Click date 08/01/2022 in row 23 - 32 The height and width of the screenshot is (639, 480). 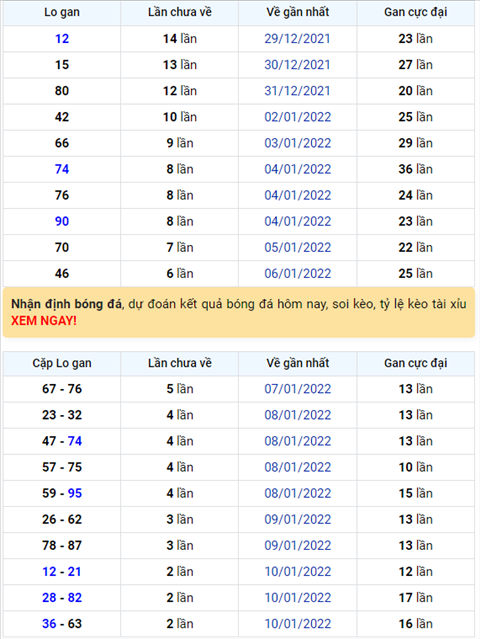297,415
